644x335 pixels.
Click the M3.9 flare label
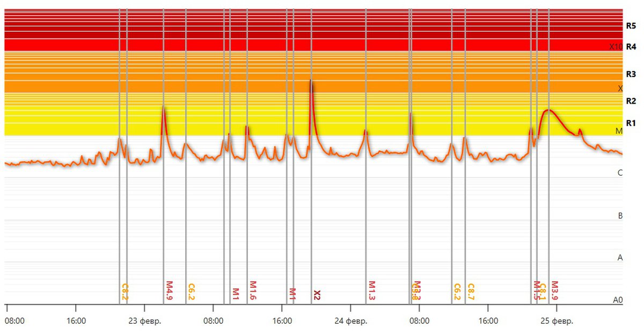coord(555,290)
